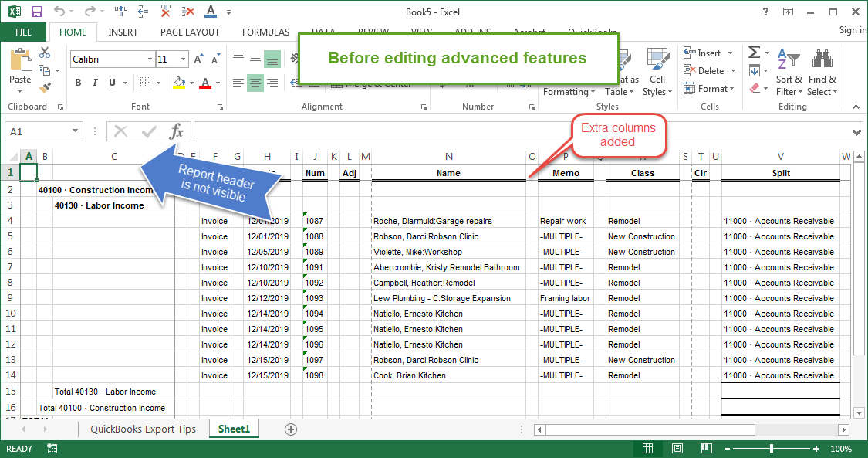Toggle Italic formatting
The image size is (868, 458).
(x=95, y=83)
